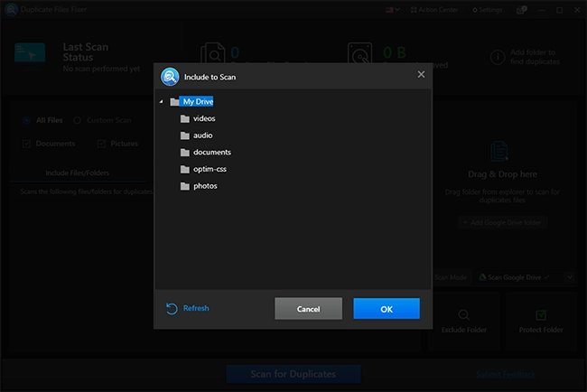587x392 pixels.
Task: Click the duplicate files found icon
Action: (213, 53)
